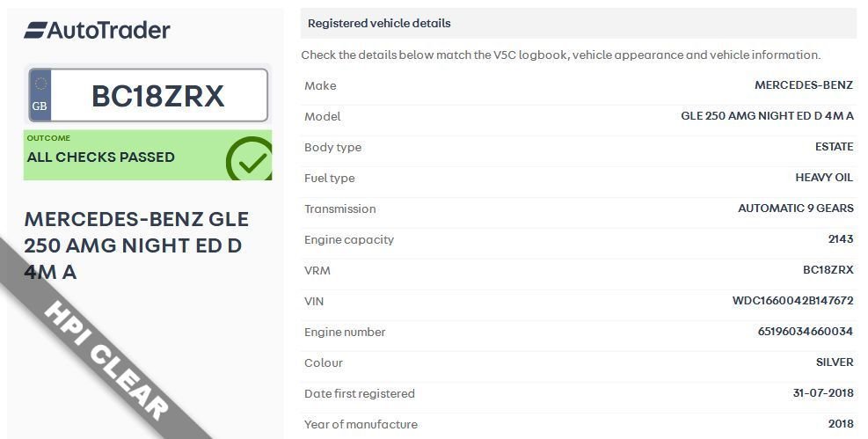Select the Make row value MERCEDES-BENZ
The width and height of the screenshot is (868, 439).
803,85
